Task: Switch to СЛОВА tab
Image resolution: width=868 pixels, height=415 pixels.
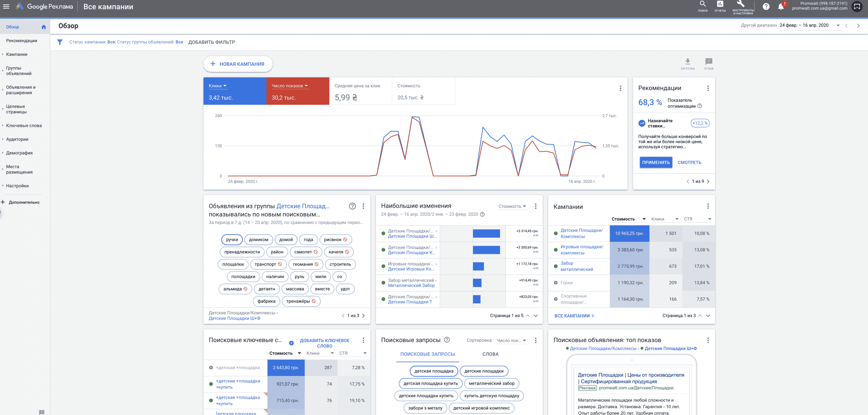Action: point(490,354)
